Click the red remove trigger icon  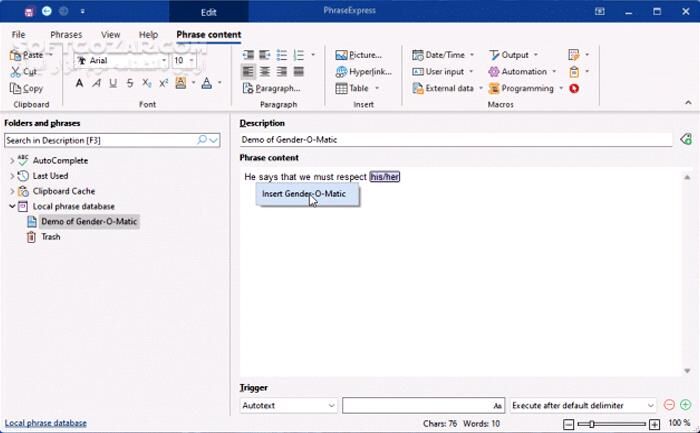tap(669, 405)
